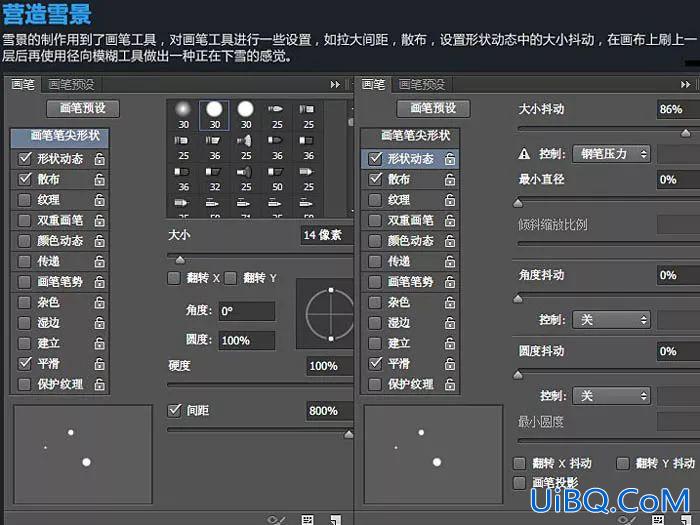Click 杂色 lock icon in brush-tip panel
The image size is (700, 525).
(100, 303)
